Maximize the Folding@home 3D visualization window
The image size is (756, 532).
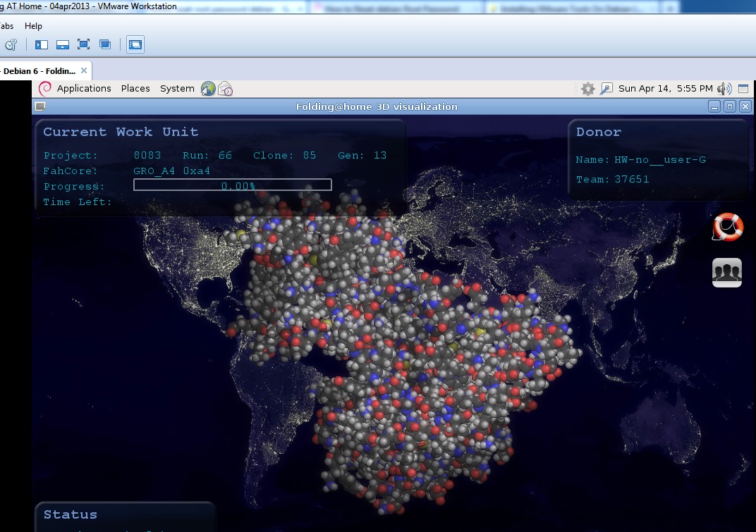coord(730,106)
